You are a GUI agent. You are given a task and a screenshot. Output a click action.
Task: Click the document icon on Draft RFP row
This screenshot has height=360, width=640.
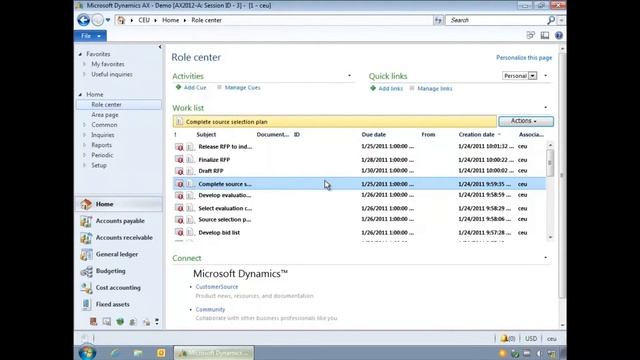190,171
